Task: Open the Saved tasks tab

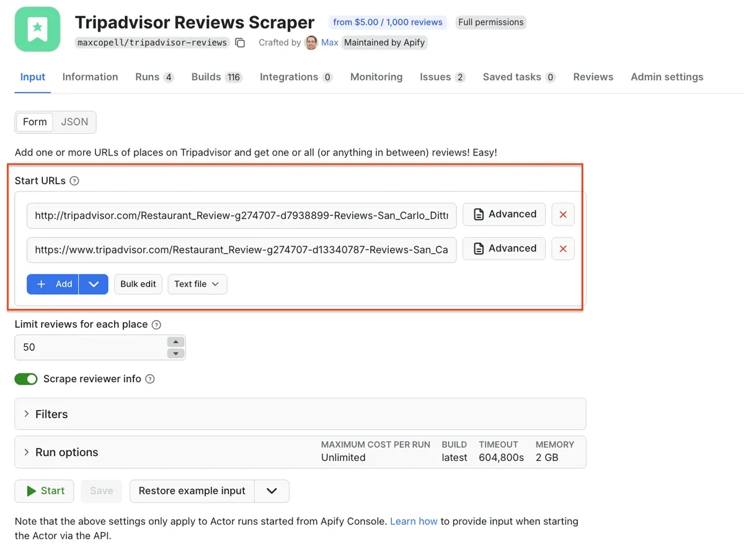Action: [520, 77]
